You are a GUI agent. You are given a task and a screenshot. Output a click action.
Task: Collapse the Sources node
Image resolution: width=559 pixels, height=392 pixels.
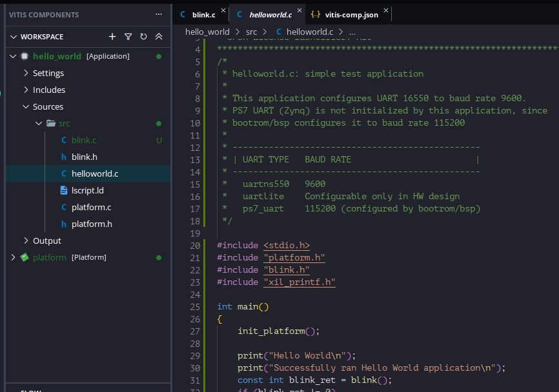point(26,106)
